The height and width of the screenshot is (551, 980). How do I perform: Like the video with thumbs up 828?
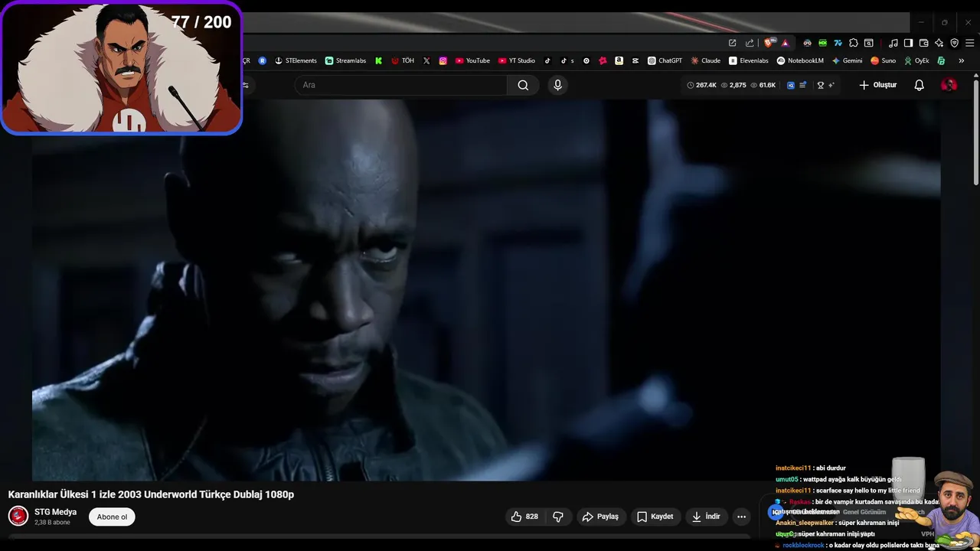click(x=524, y=517)
